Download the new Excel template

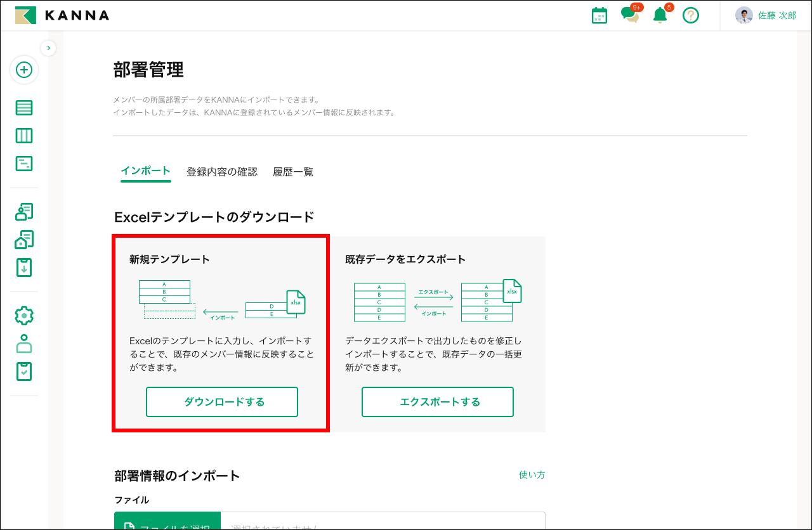point(222,401)
